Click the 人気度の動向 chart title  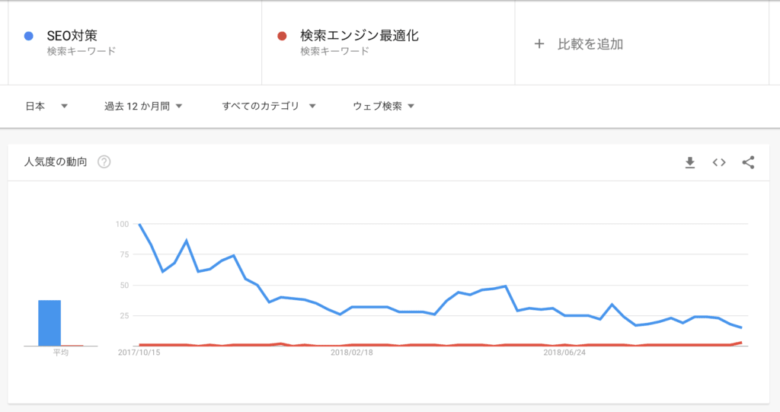(56, 163)
